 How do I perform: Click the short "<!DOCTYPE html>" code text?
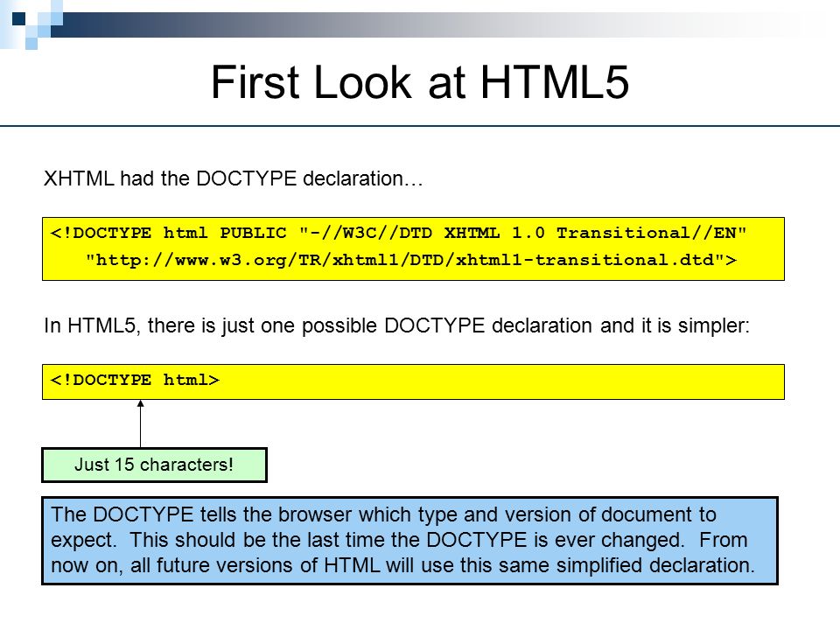pos(135,380)
